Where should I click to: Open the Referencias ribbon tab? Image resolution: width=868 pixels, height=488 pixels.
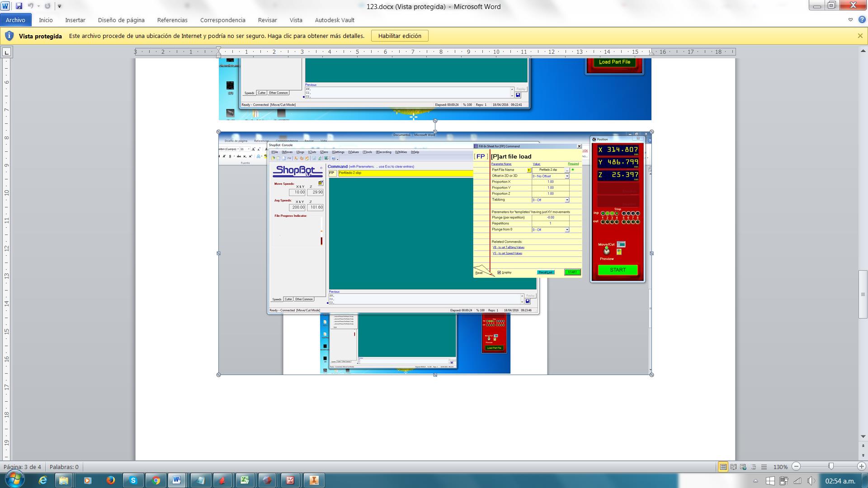coord(172,20)
